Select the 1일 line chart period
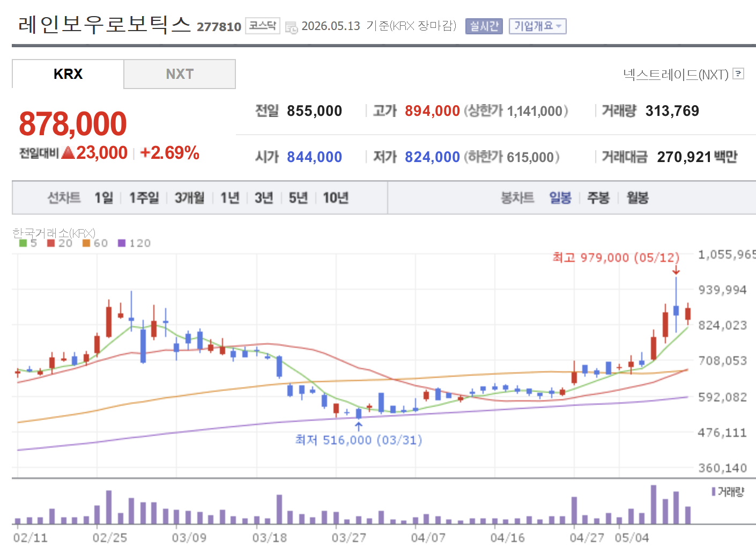The image size is (756, 557). [x=104, y=198]
